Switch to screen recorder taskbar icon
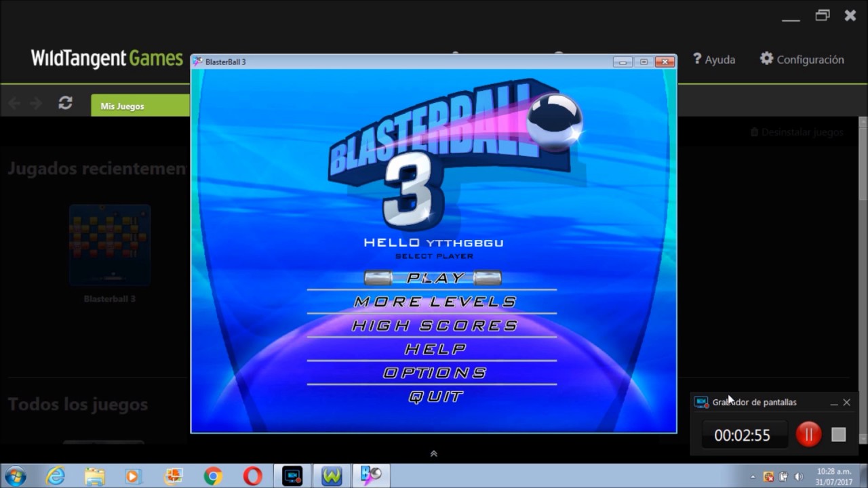Screen dimensions: 868x488 pyautogui.click(x=293, y=476)
